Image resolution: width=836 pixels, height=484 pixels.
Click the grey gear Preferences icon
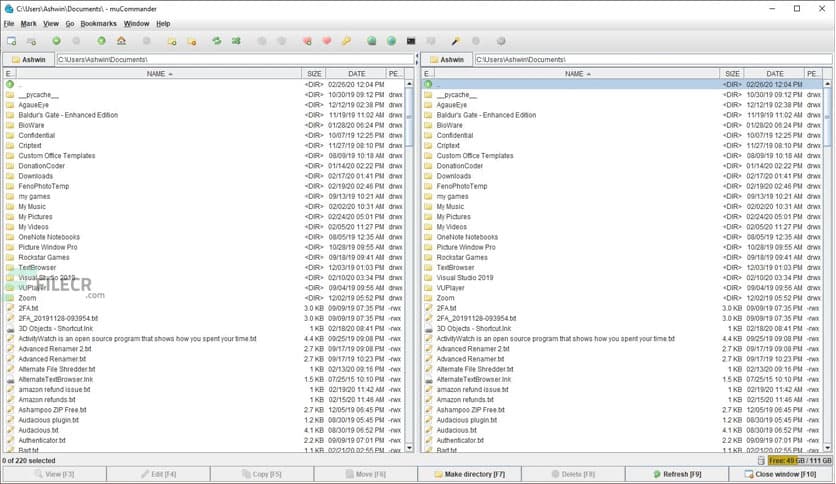[501, 41]
